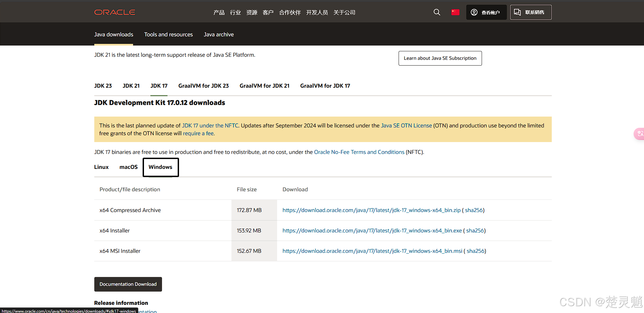Open the 合作伙伴 menu
This screenshot has width=644, height=313.
point(290,13)
